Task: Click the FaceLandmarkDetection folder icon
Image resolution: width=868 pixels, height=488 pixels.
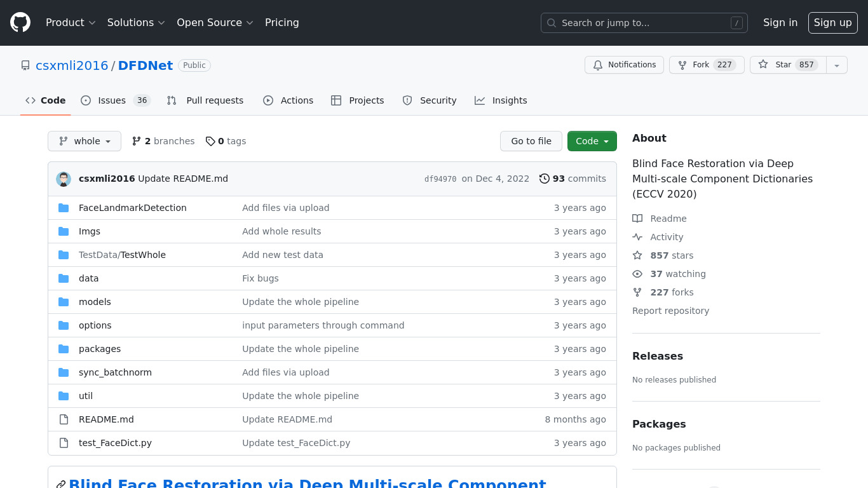Action: 64,208
